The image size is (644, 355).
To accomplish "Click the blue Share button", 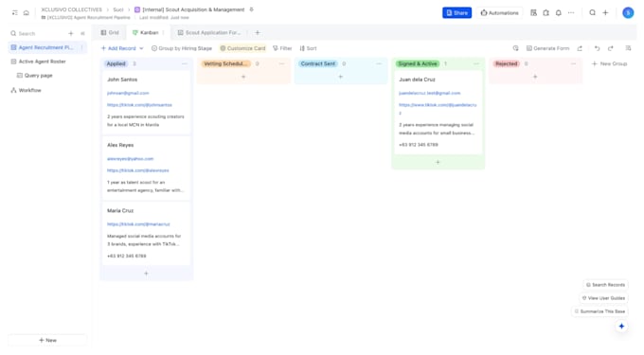I will click(x=456, y=12).
